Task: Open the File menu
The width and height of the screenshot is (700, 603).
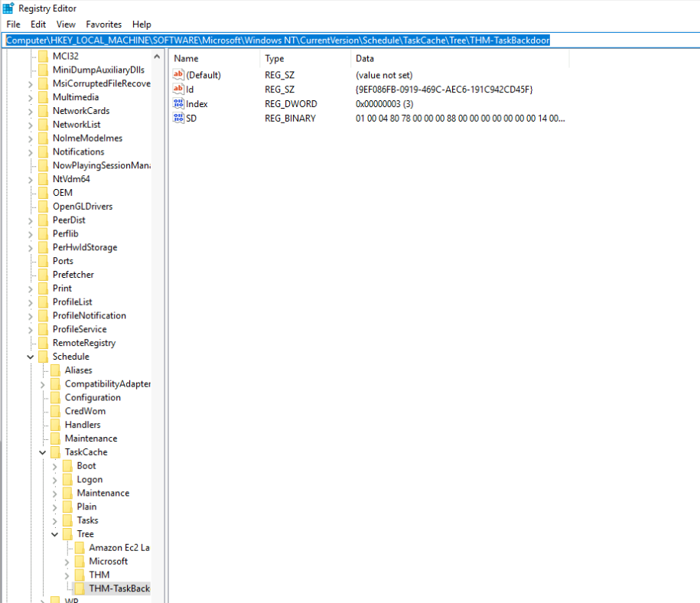Action: click(14, 24)
